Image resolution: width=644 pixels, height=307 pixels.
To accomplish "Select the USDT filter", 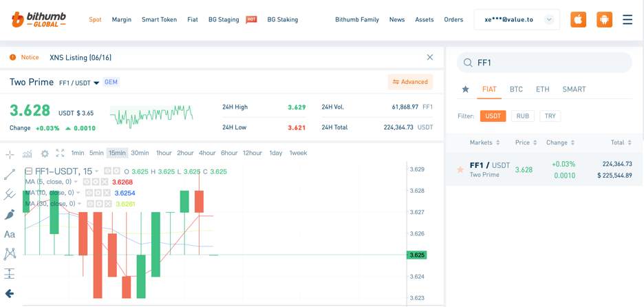I will coord(493,116).
